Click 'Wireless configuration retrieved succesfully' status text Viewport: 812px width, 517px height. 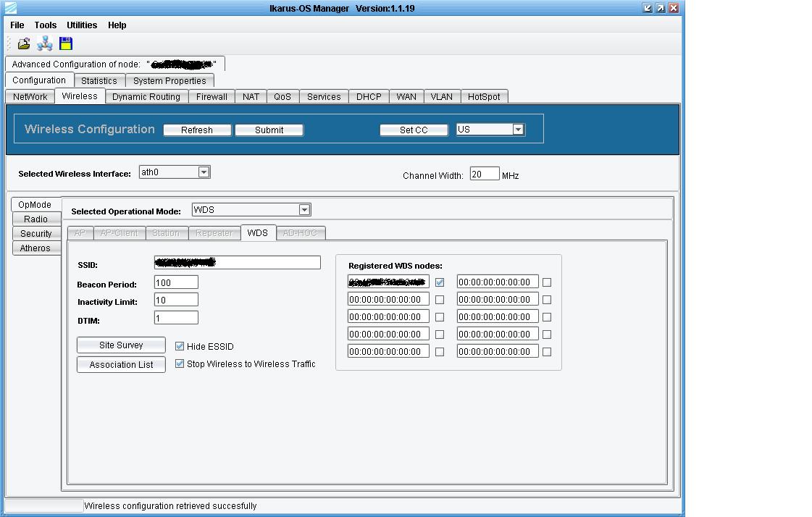(x=170, y=506)
